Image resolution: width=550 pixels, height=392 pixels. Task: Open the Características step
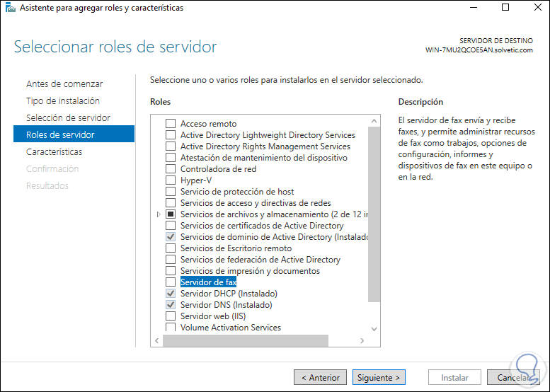54,152
